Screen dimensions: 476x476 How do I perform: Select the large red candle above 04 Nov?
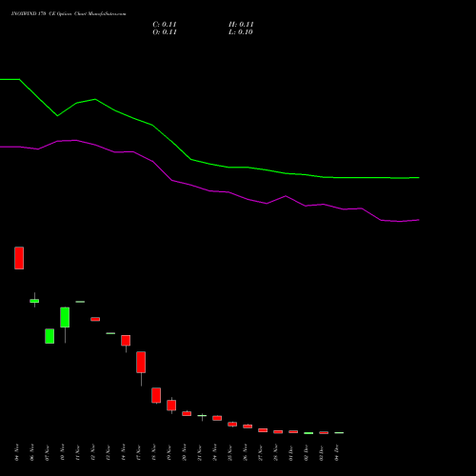tap(19, 258)
